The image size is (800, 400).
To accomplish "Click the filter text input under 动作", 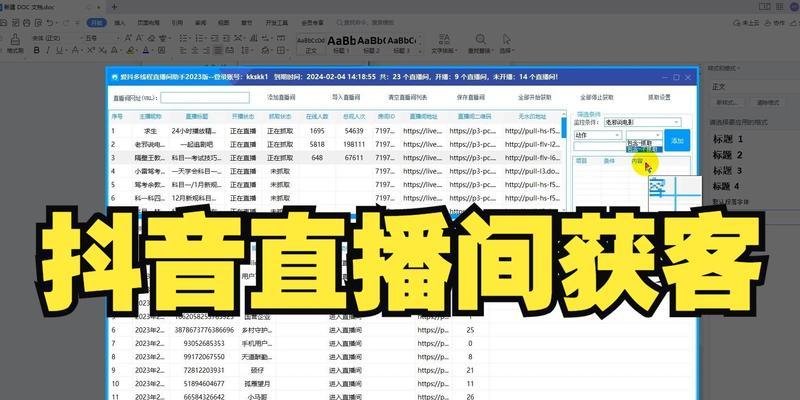I will pyautogui.click(x=599, y=146).
